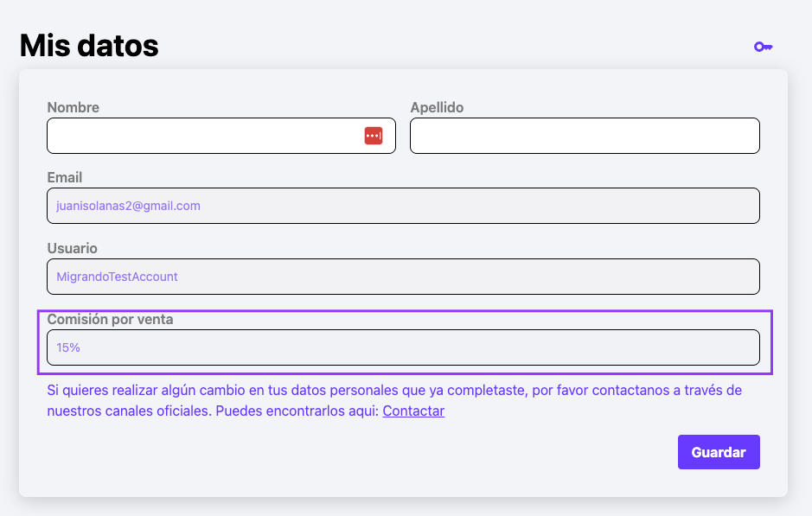
Task: Click the purple key change-password icon
Action: (763, 47)
